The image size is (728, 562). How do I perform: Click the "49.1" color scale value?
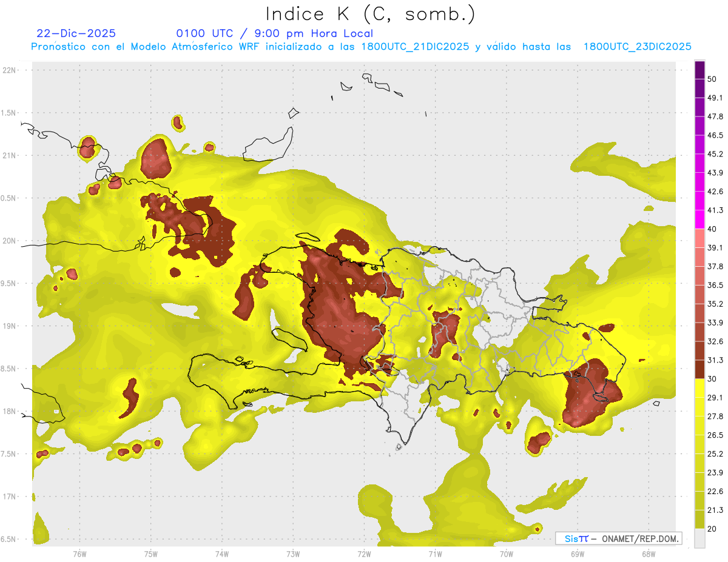[715, 98]
